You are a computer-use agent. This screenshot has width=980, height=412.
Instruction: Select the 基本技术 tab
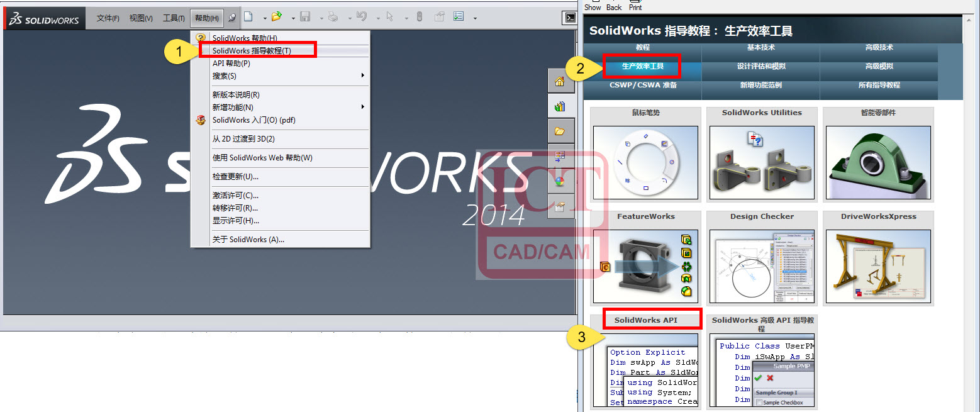tap(761, 47)
